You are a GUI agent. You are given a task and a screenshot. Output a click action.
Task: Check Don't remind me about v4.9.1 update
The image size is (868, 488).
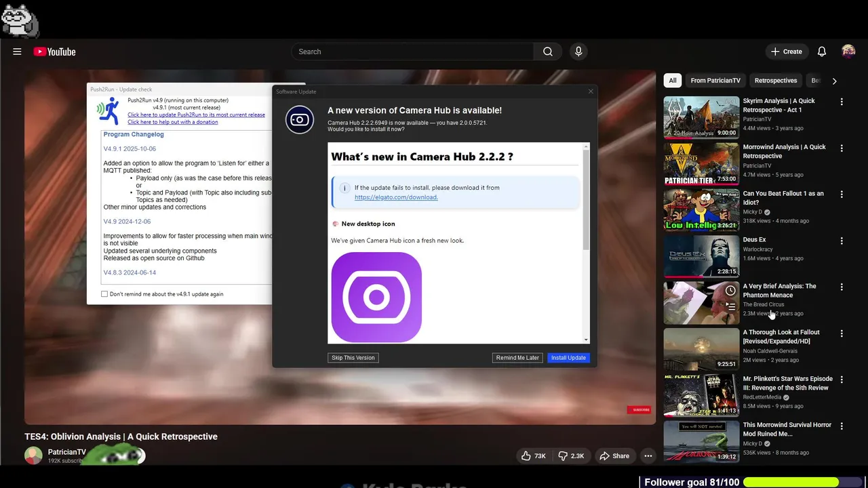pos(104,294)
